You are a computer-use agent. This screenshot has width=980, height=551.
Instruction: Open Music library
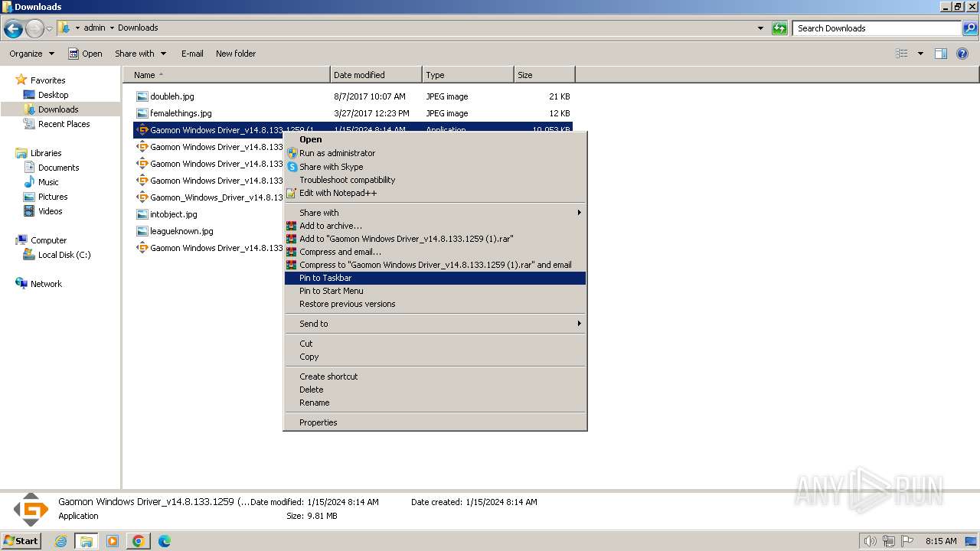coord(48,182)
